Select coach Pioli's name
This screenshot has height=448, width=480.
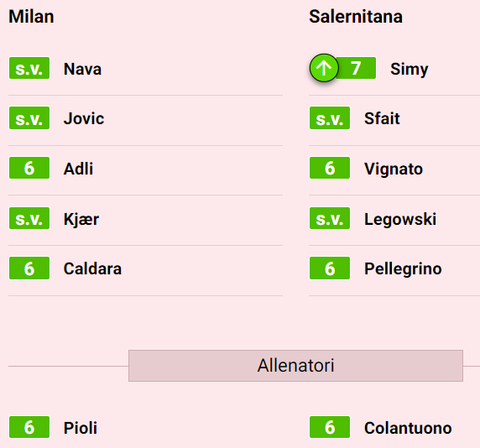coord(81,428)
